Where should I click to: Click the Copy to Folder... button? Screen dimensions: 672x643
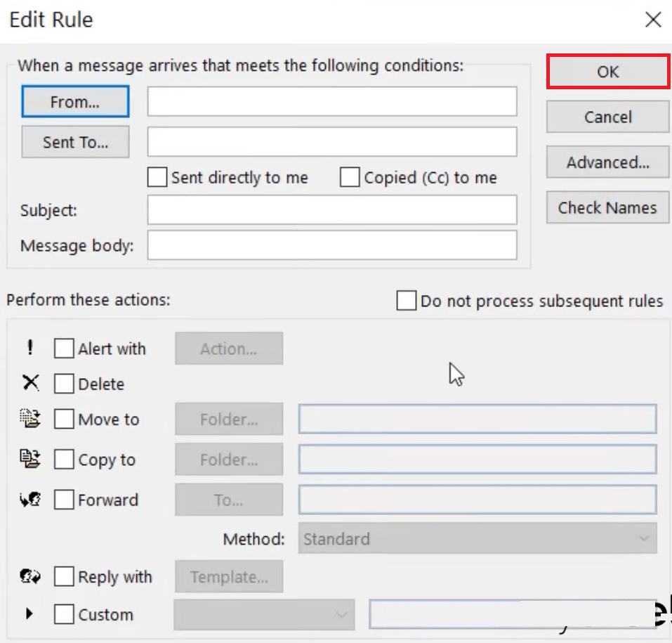click(229, 460)
